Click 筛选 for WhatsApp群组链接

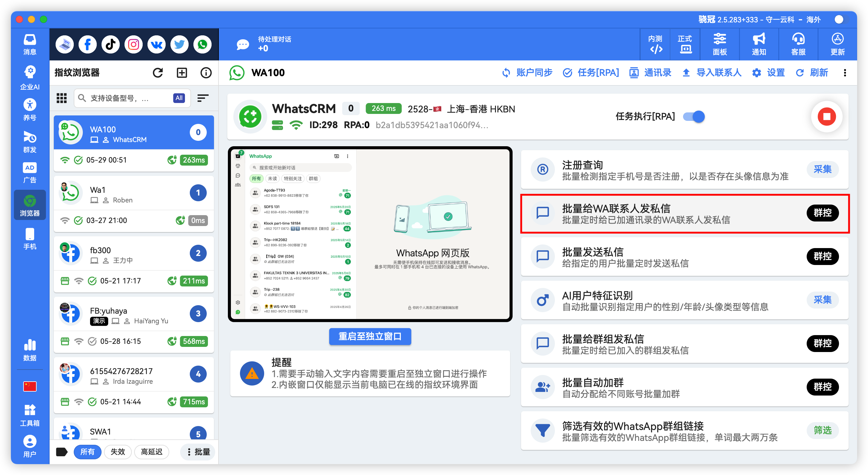pos(822,430)
